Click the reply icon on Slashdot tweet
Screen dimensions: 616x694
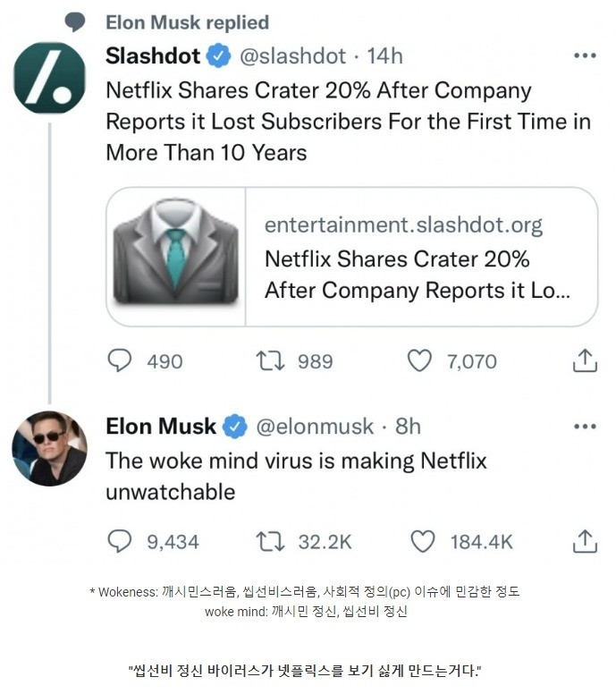(120, 361)
